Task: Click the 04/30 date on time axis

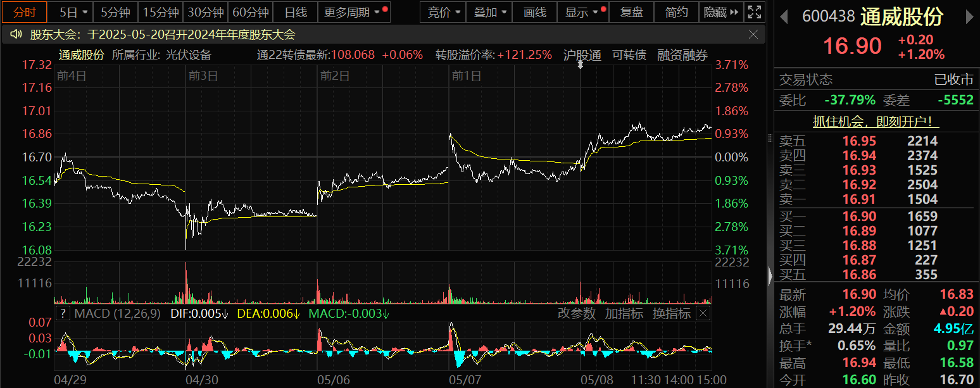Action: click(202, 380)
